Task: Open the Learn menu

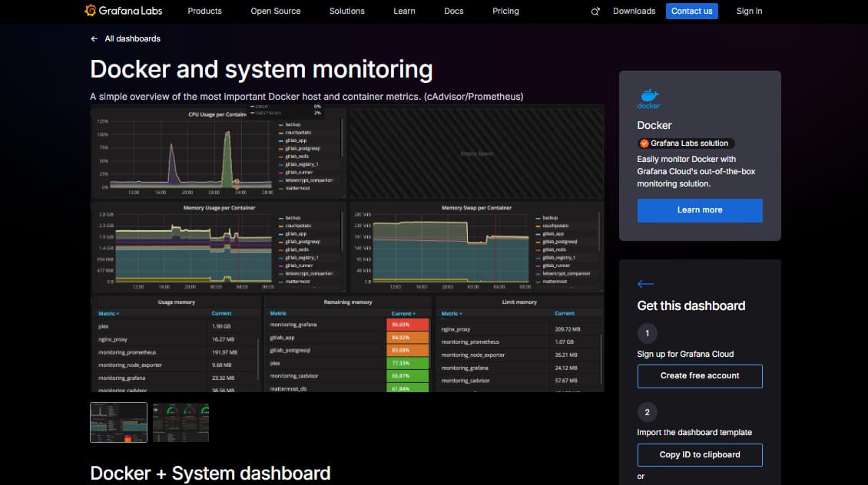Action: pos(404,11)
